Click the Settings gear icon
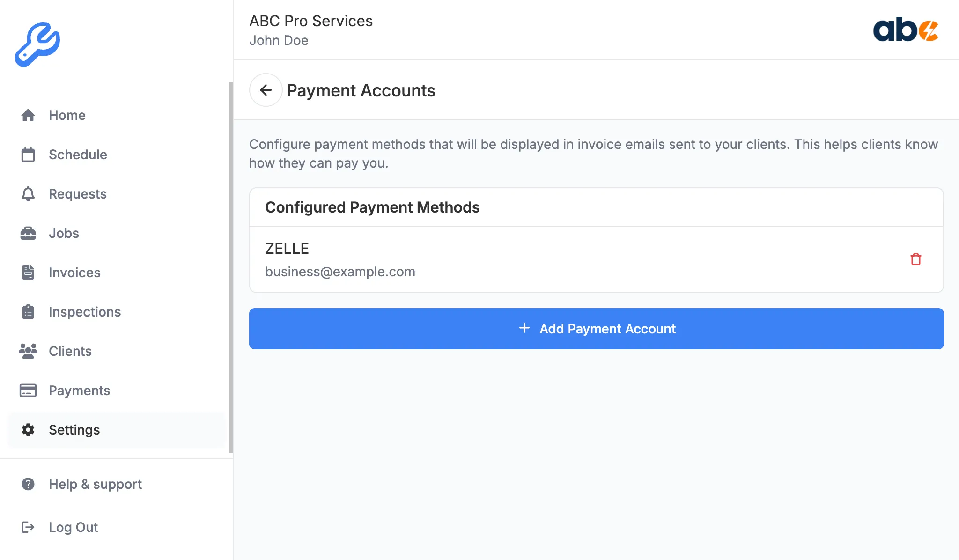 28,430
